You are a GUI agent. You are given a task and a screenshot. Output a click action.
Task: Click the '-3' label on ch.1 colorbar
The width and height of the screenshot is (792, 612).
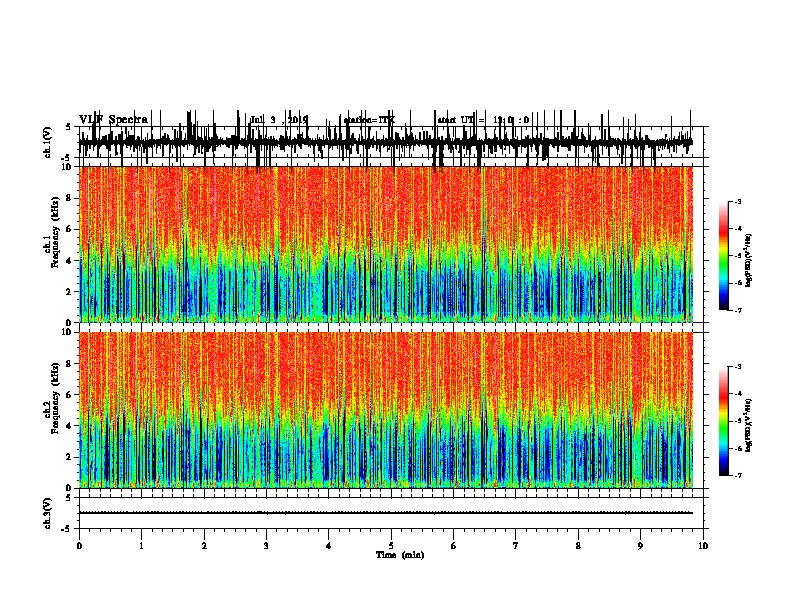737,202
